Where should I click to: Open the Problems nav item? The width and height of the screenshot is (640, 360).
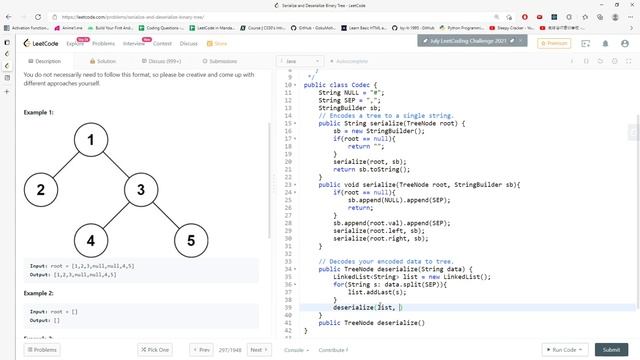pyautogui.click(x=103, y=44)
